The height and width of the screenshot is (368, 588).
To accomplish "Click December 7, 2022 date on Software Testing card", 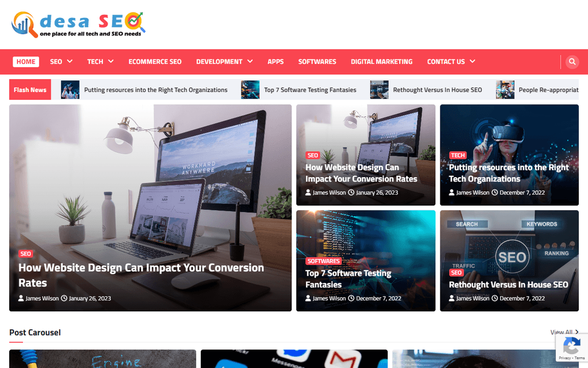I will coord(378,298).
